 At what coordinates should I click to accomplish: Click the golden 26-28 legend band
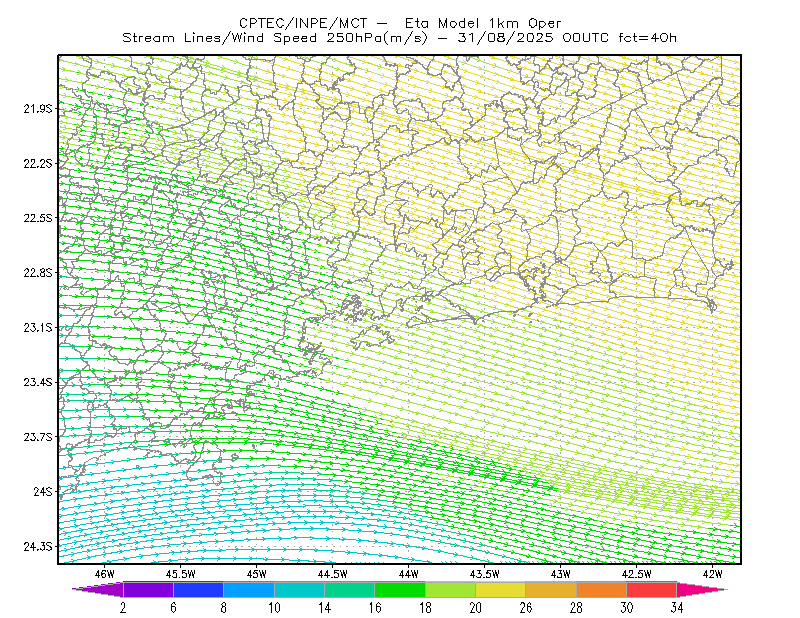[x=551, y=589]
